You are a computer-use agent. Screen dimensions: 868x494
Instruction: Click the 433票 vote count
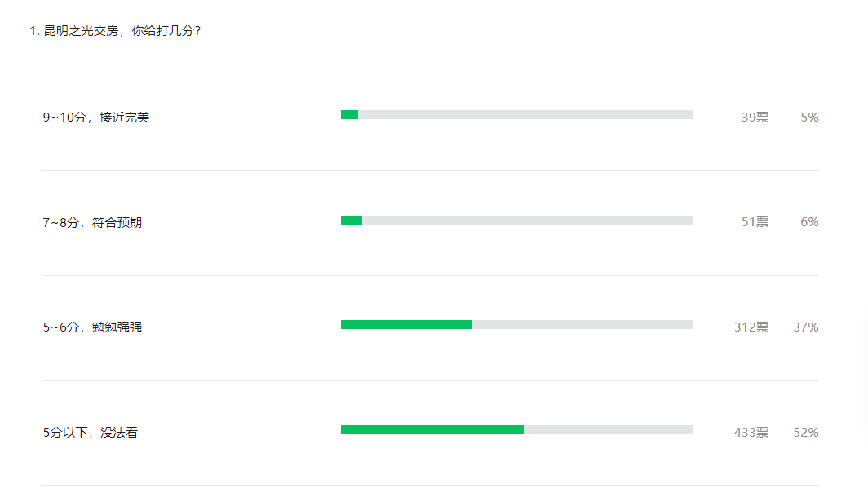(751, 433)
